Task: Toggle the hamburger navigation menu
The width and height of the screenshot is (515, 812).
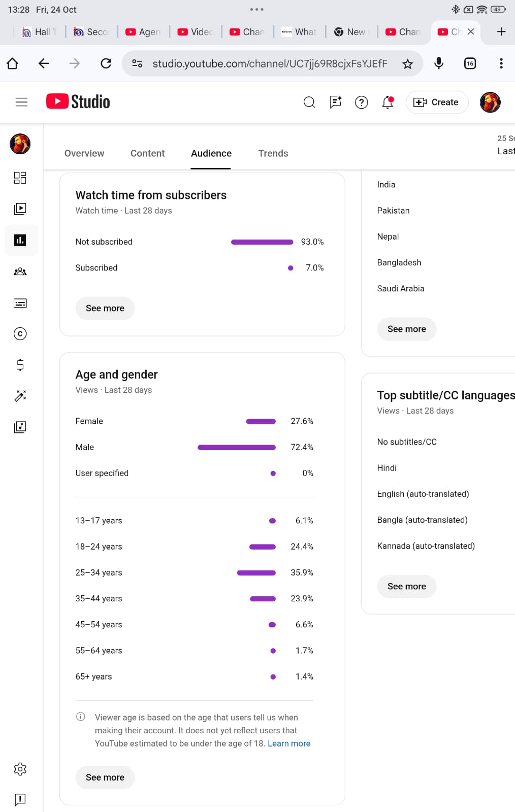Action: (x=21, y=102)
